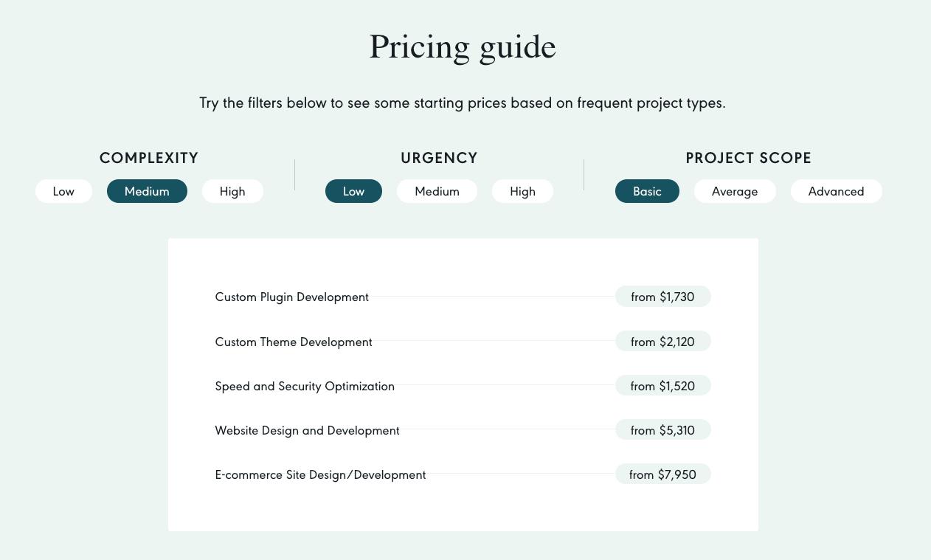
Task: Click the Custom Plugin Development row
Action: 291,297
